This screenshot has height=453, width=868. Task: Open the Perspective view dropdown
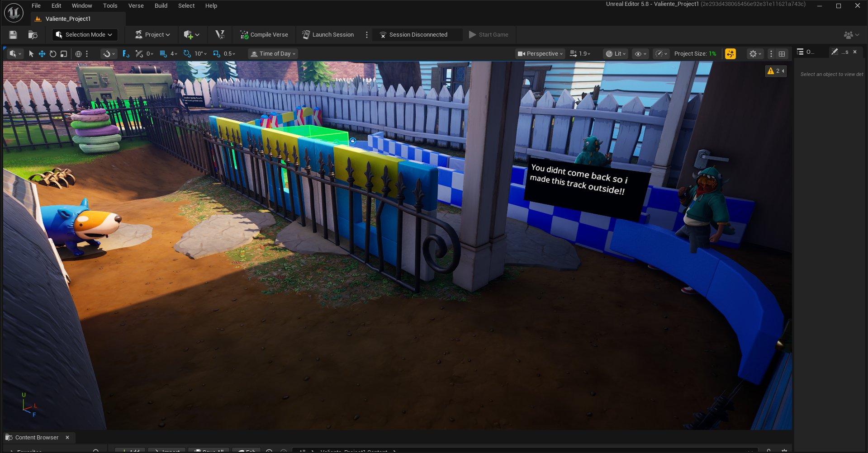pos(541,54)
